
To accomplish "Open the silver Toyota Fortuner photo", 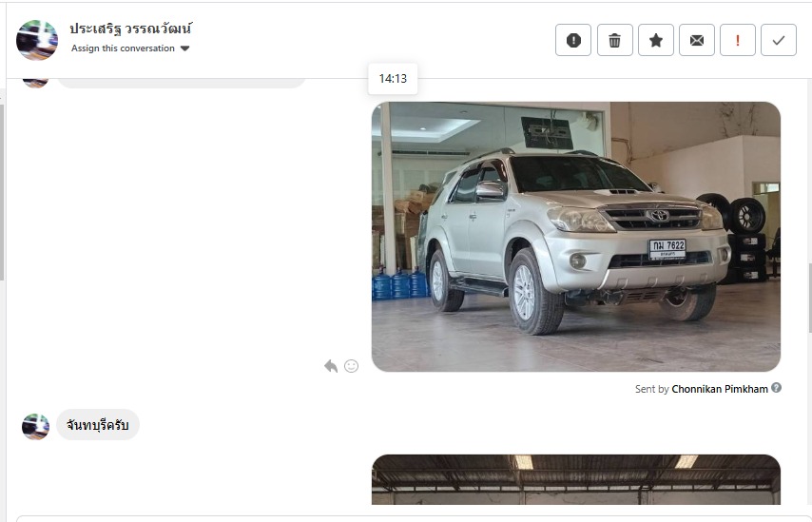I will 576,237.
